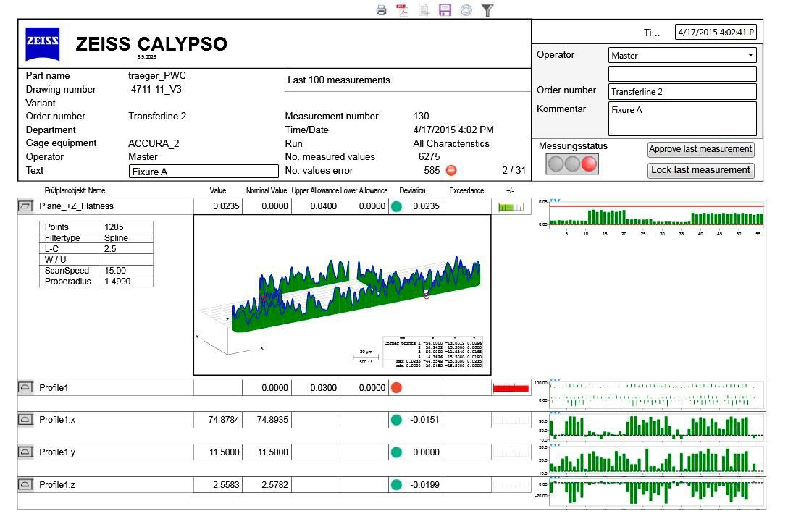Click the icon beside Profile1.y
Image resolution: width=788 pixels, height=532 pixels.
[x=25, y=452]
